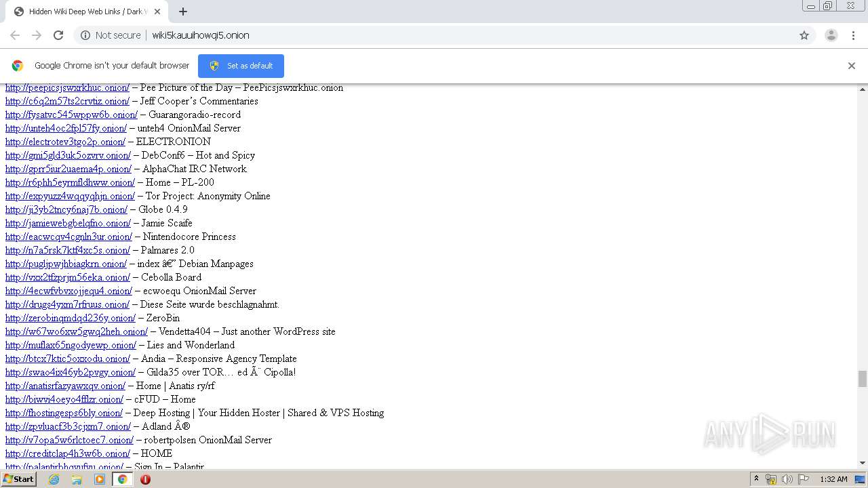
Task: Go back to previous page
Action: (x=15, y=35)
